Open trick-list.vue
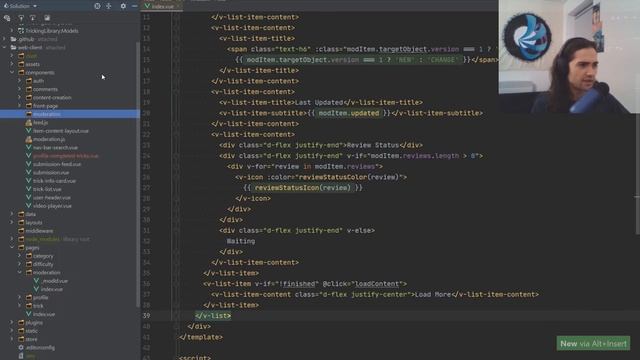Image resolution: width=640 pixels, height=360 pixels. pos(47,189)
